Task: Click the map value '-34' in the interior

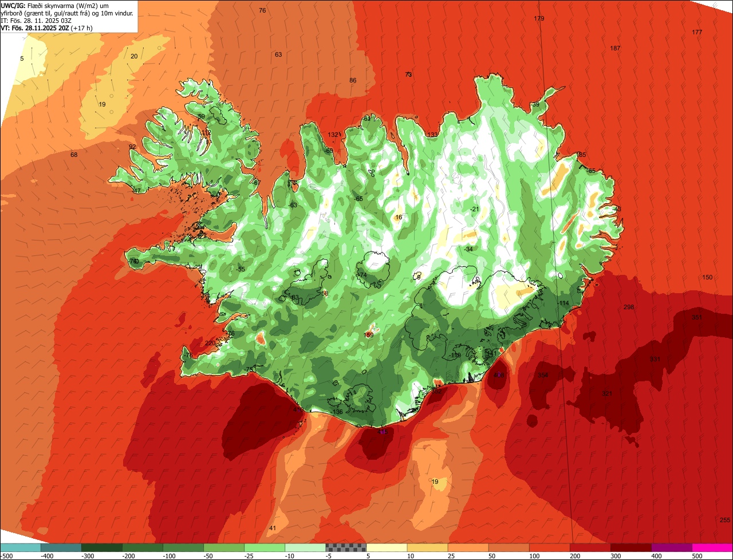Action: click(x=468, y=249)
